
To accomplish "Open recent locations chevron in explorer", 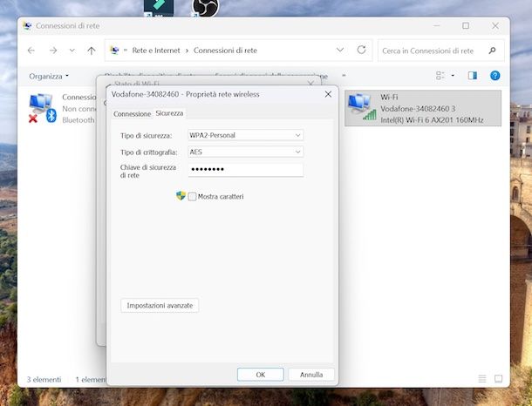I will pos(72,51).
